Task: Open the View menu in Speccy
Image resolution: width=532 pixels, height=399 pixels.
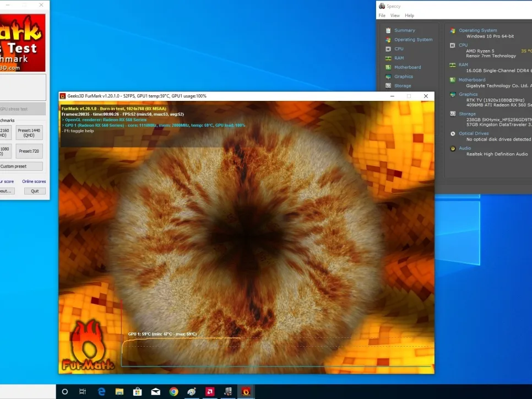Action: point(395,15)
